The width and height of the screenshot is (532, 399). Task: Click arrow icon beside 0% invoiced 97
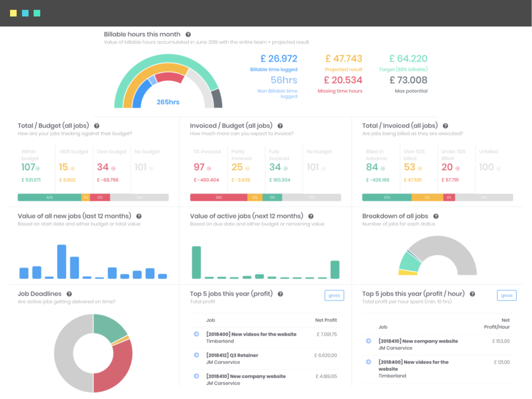[209, 169]
